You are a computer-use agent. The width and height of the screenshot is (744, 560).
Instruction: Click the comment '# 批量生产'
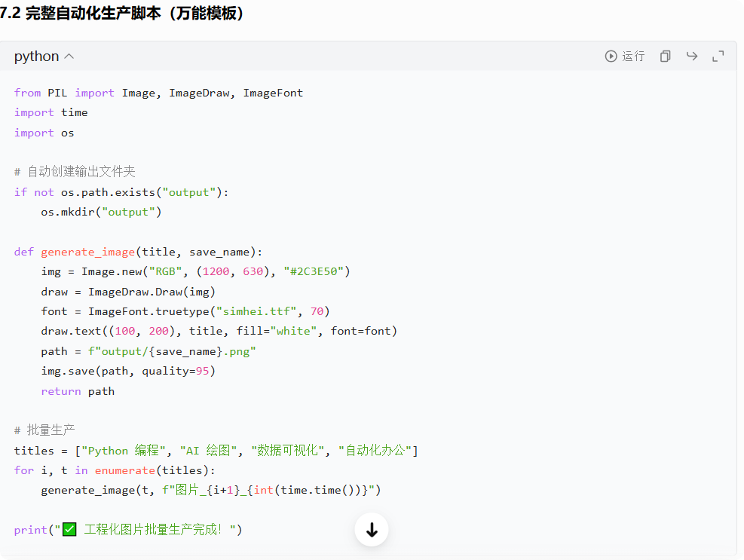(x=44, y=430)
